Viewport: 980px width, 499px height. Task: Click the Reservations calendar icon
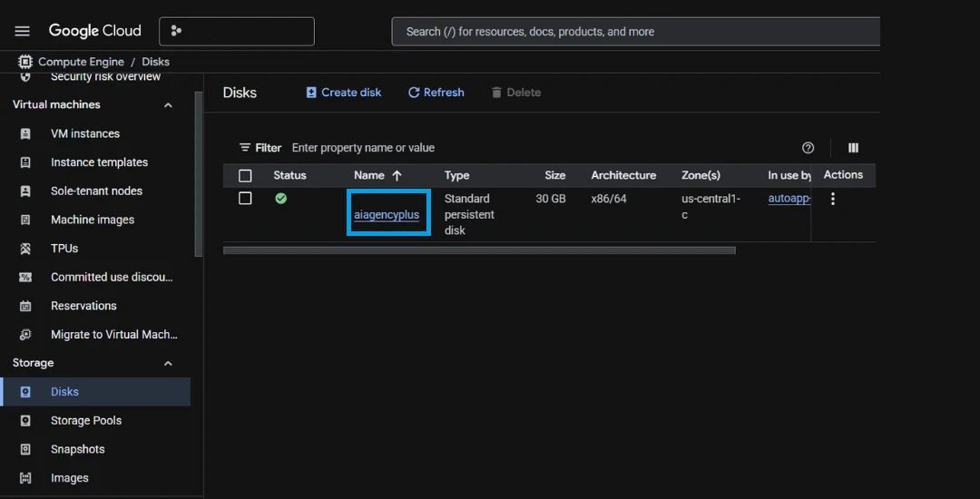click(x=25, y=306)
